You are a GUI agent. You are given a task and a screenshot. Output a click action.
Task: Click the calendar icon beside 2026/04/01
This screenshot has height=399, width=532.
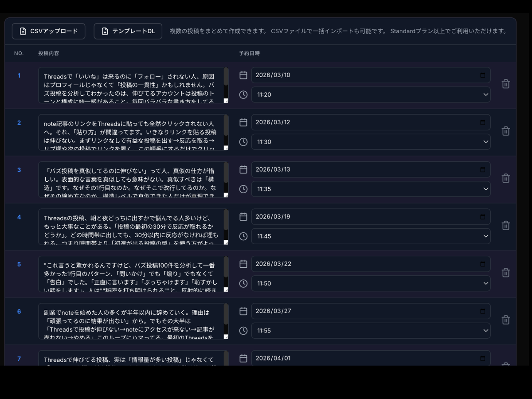point(243,358)
